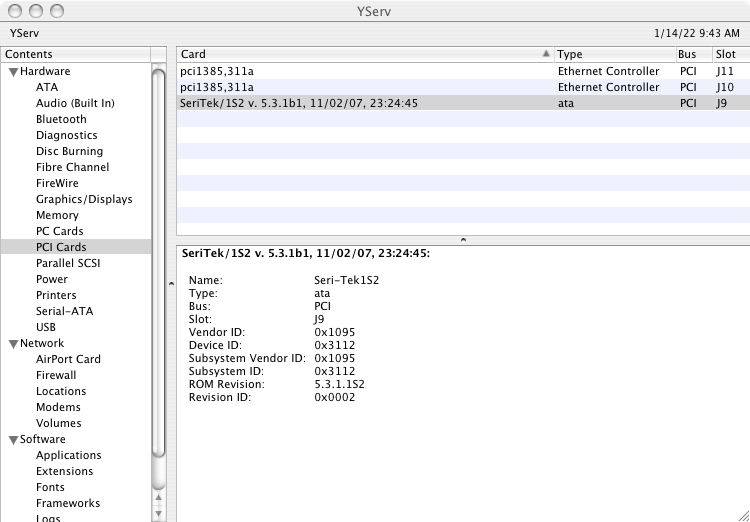Click the date 1/14/22 9:43 AM
This screenshot has width=750, height=522.
point(696,33)
